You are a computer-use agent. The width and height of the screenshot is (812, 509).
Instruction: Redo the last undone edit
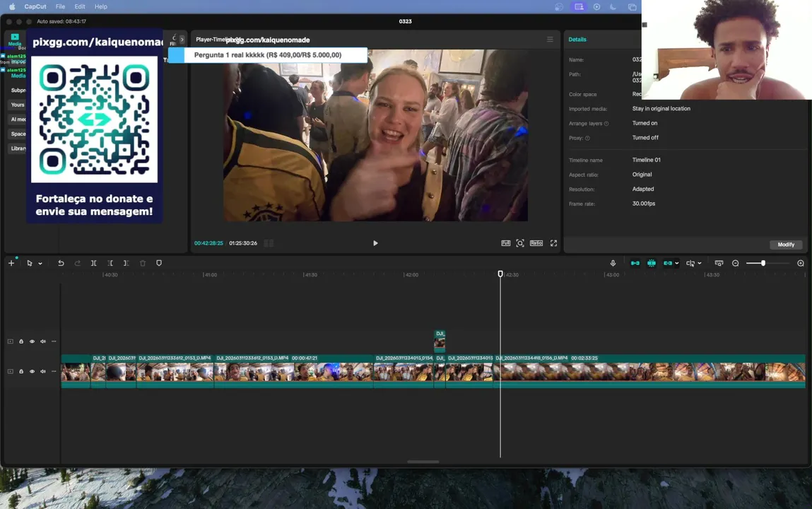[77, 263]
